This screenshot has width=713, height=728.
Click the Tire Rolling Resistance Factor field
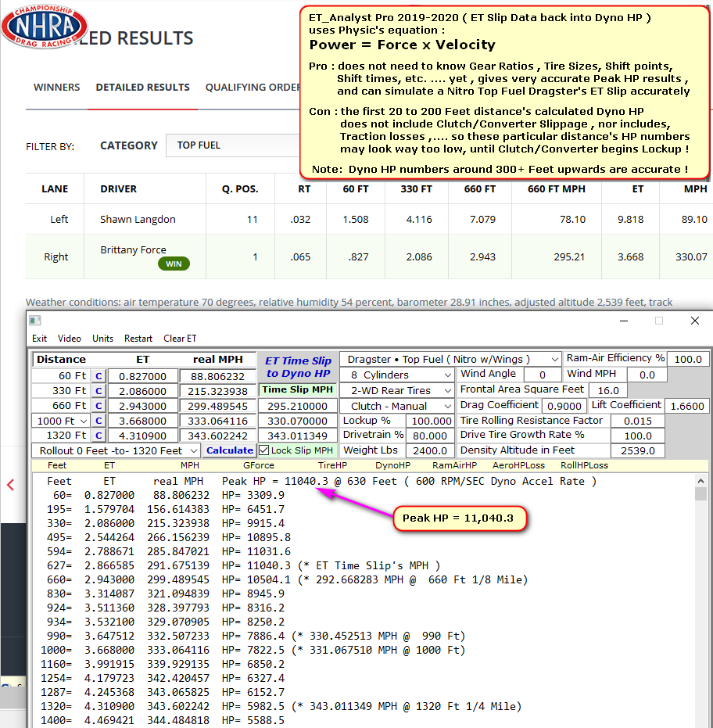point(638,421)
